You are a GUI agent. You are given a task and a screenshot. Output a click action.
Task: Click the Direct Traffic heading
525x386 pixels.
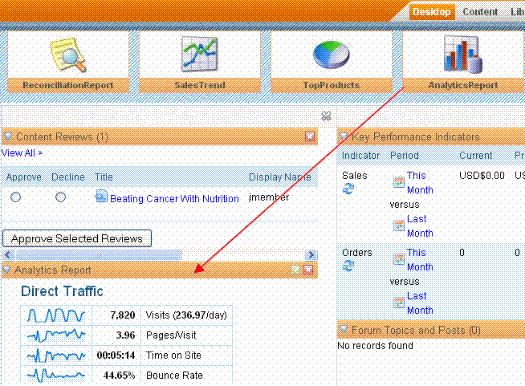62,291
